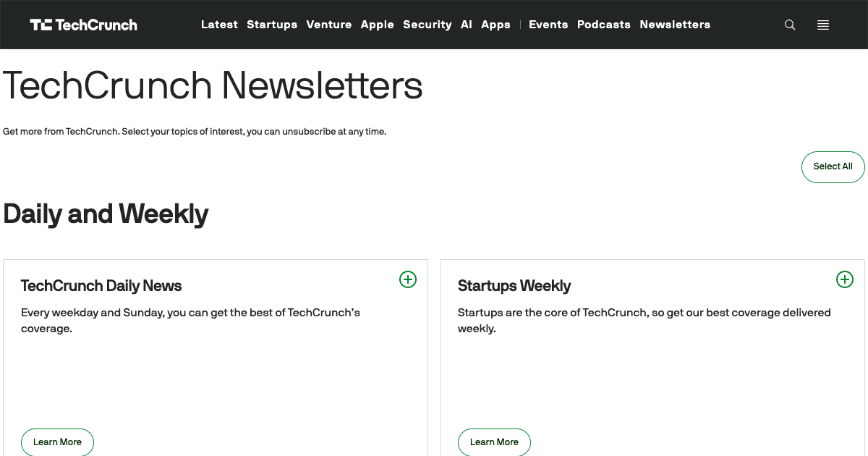Navigate to the Venture section
Screen dimensions: 868x456
[329, 25]
